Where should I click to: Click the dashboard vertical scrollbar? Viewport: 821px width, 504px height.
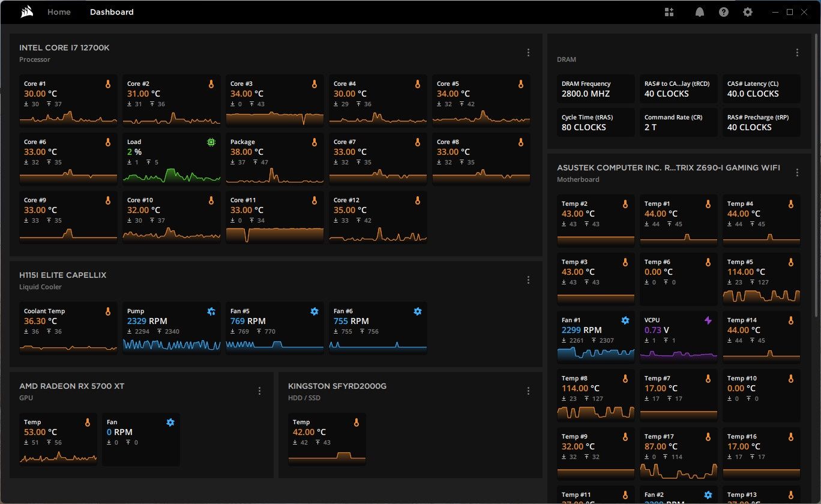tap(817, 175)
